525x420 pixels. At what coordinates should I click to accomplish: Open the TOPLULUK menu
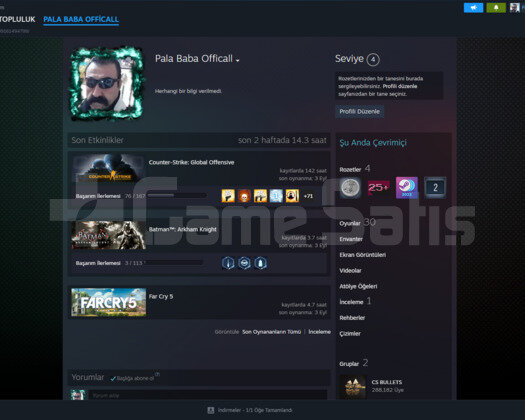(x=17, y=19)
